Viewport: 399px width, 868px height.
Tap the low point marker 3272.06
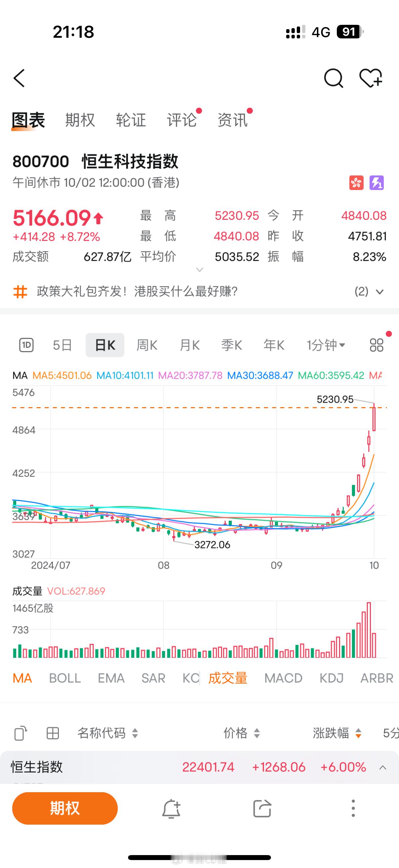[x=212, y=545]
